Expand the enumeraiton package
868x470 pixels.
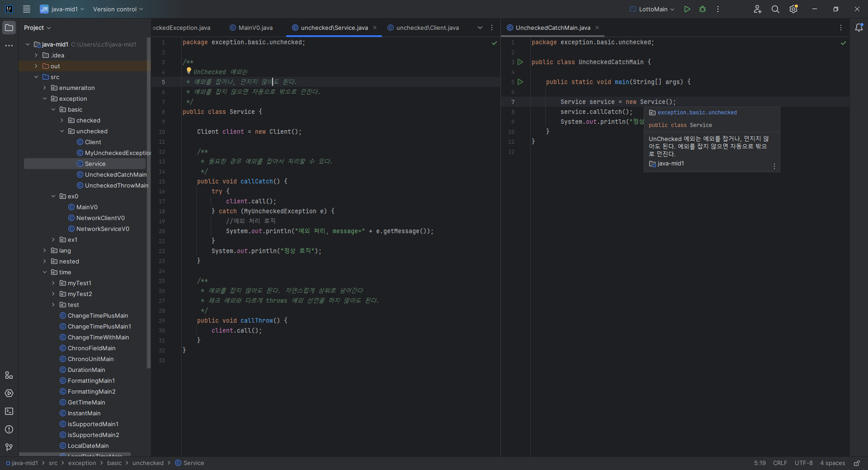(45, 88)
